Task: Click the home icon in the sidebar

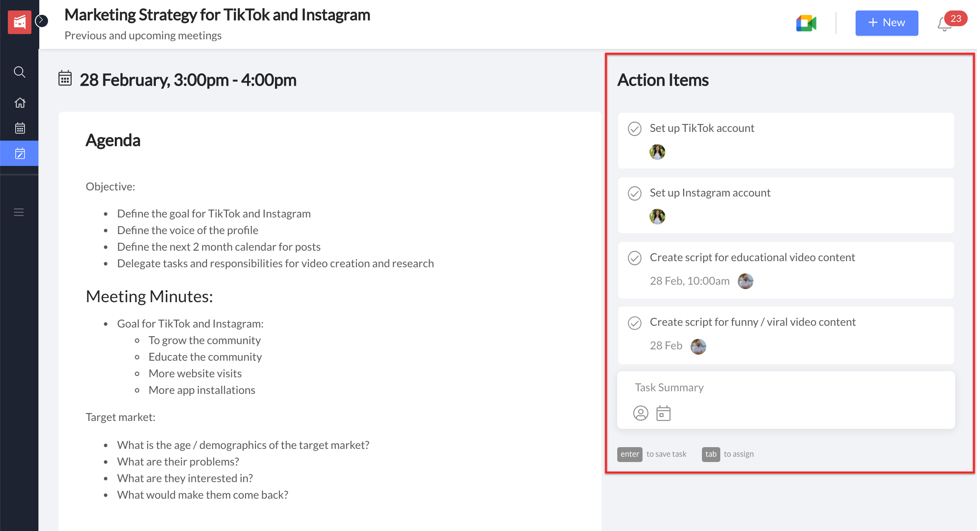Action: (20, 102)
